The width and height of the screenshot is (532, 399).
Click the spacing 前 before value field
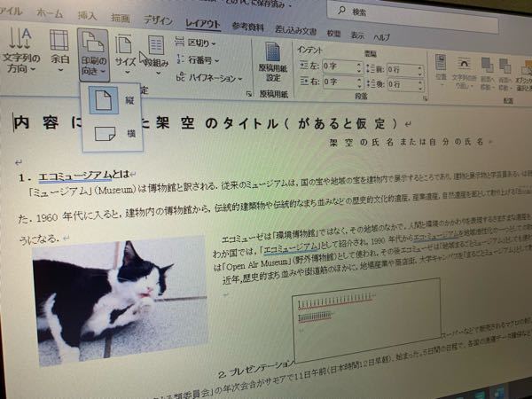point(410,68)
